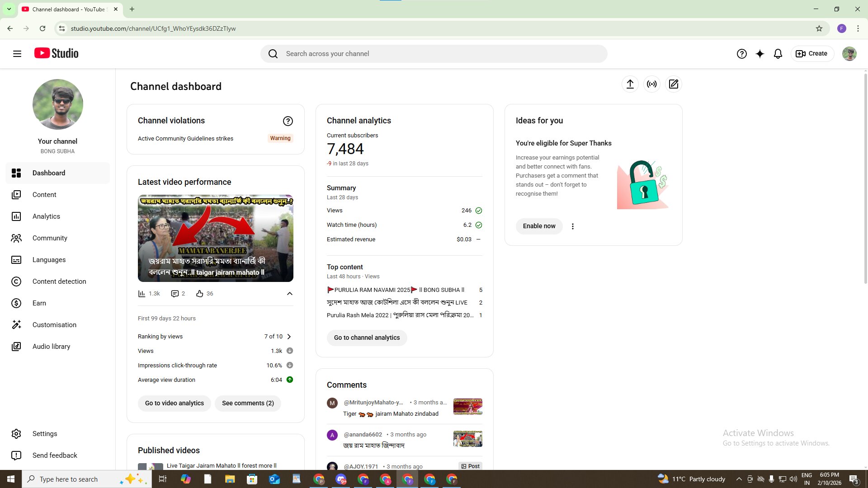868x488 pixels.
Task: Open Languages settings from sidebar
Action: (49, 260)
